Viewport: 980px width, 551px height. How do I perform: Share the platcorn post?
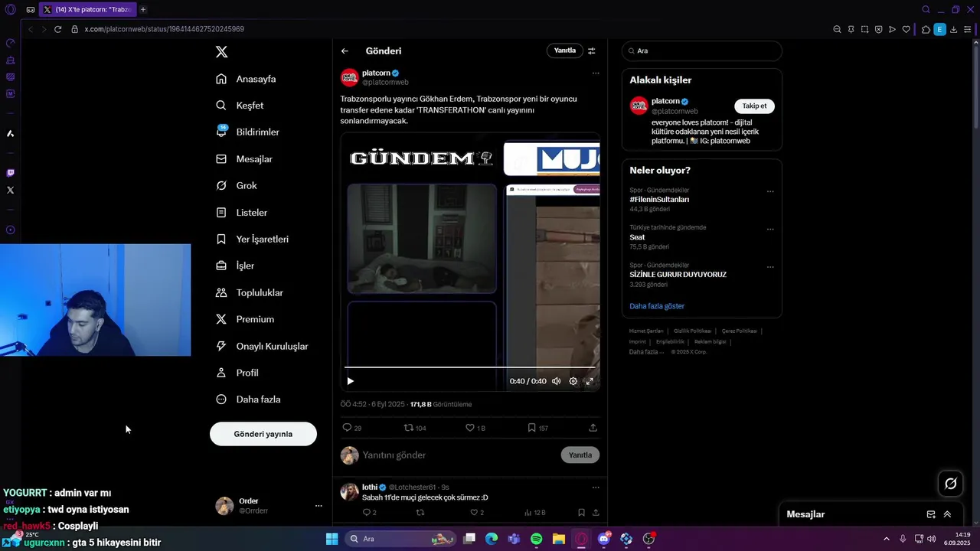click(593, 428)
